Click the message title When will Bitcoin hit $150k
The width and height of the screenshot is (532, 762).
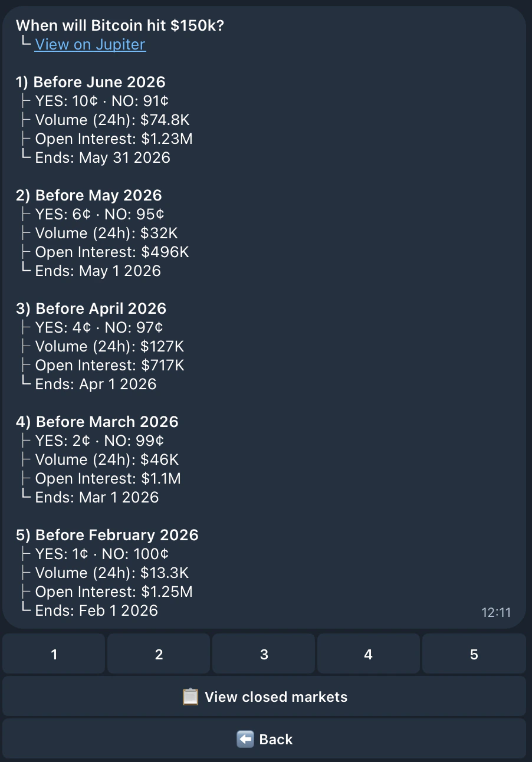point(122,25)
